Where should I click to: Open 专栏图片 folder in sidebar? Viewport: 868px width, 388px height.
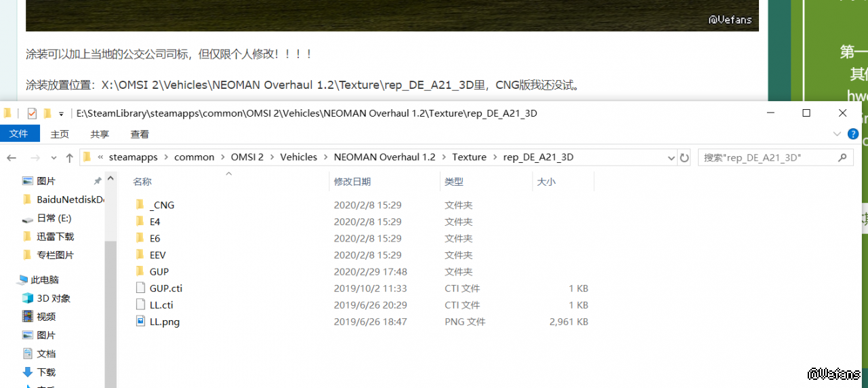pos(55,255)
